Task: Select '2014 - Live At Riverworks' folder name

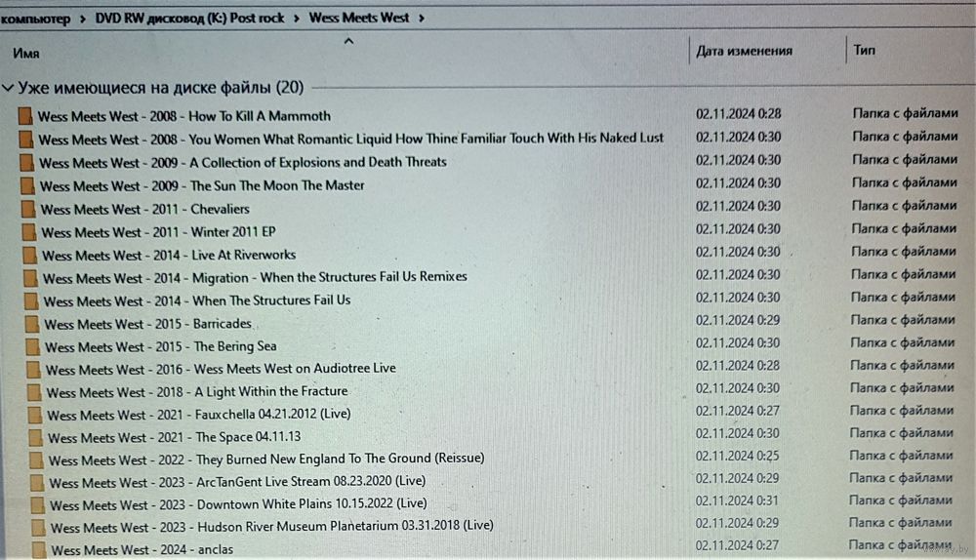Action: pyautogui.click(x=169, y=255)
